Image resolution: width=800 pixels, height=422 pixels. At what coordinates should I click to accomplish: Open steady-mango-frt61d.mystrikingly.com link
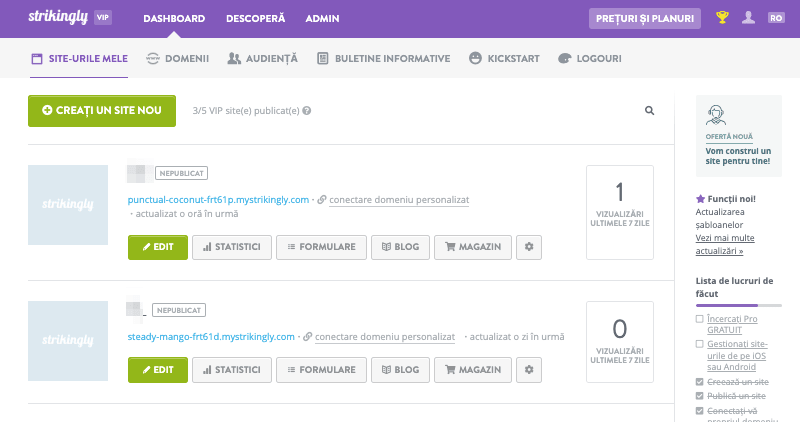(x=211, y=337)
